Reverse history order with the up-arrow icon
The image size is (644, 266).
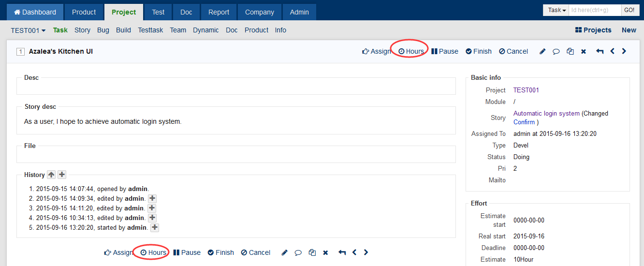coord(51,175)
